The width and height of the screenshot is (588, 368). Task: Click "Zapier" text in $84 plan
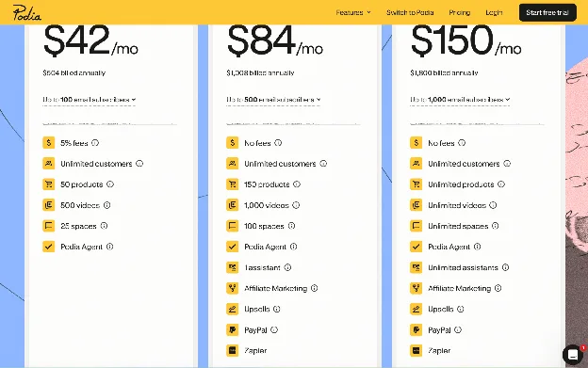(x=255, y=351)
